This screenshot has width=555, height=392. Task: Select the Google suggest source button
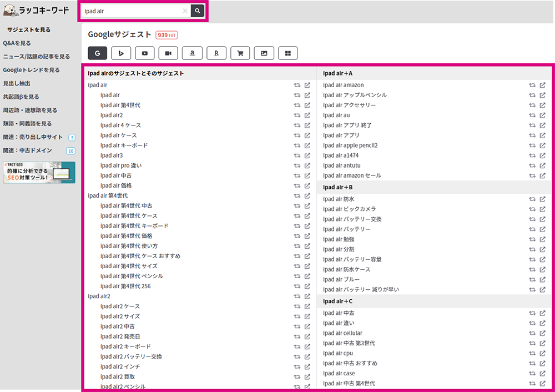(97, 53)
